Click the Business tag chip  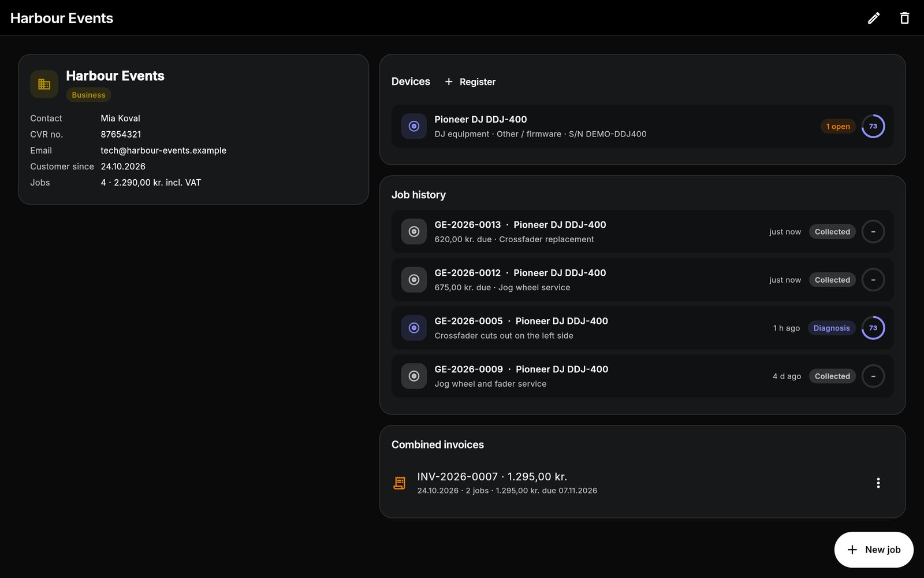click(x=88, y=95)
